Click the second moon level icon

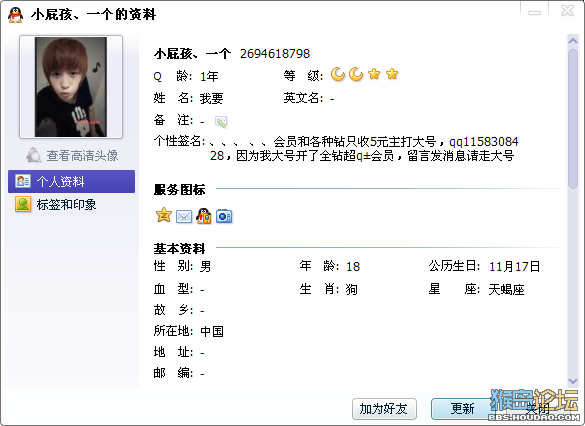pos(356,74)
